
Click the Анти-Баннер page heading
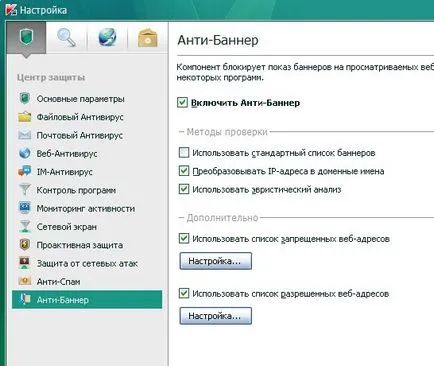tap(218, 40)
